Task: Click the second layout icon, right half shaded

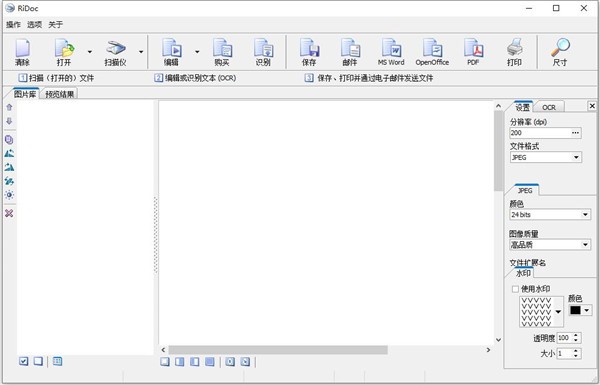Action: (x=179, y=361)
